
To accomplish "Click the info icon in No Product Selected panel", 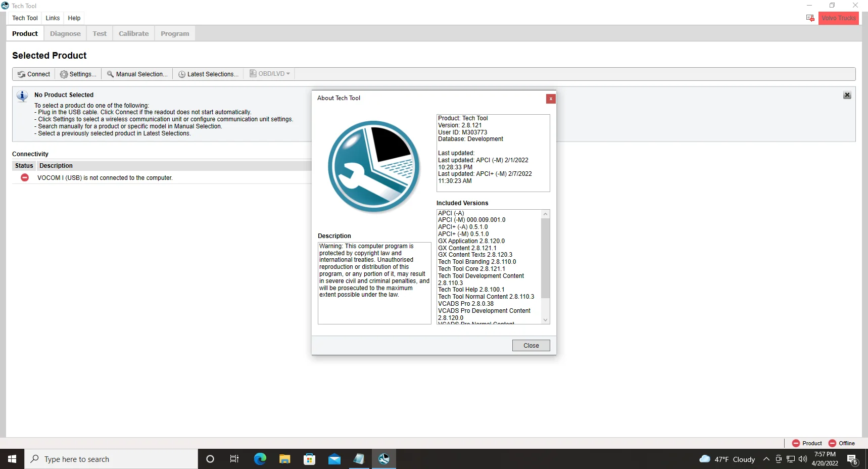I will [x=22, y=96].
